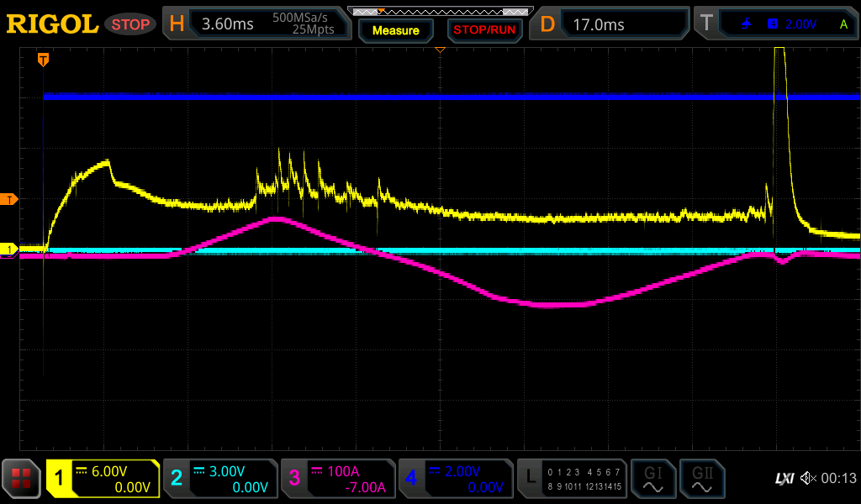This screenshot has height=504, width=861.
Task: Click the red STOP status badge
Action: (129, 24)
